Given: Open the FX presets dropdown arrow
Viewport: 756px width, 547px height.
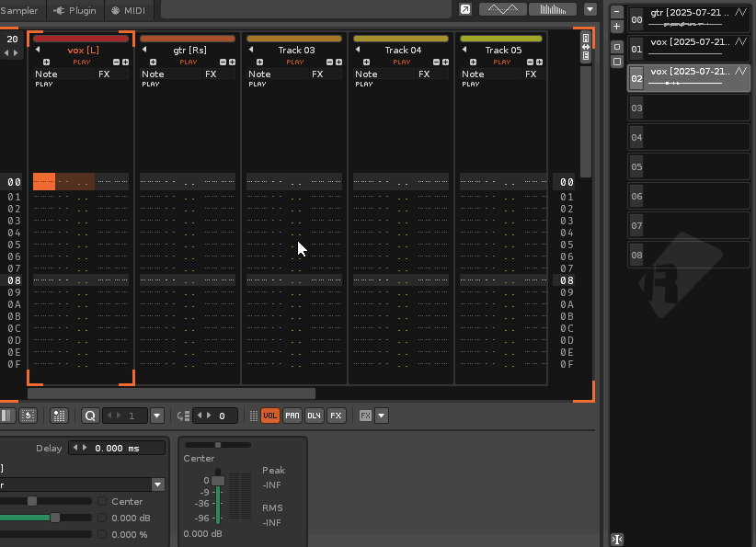Looking at the screenshot, I should pos(382,416).
